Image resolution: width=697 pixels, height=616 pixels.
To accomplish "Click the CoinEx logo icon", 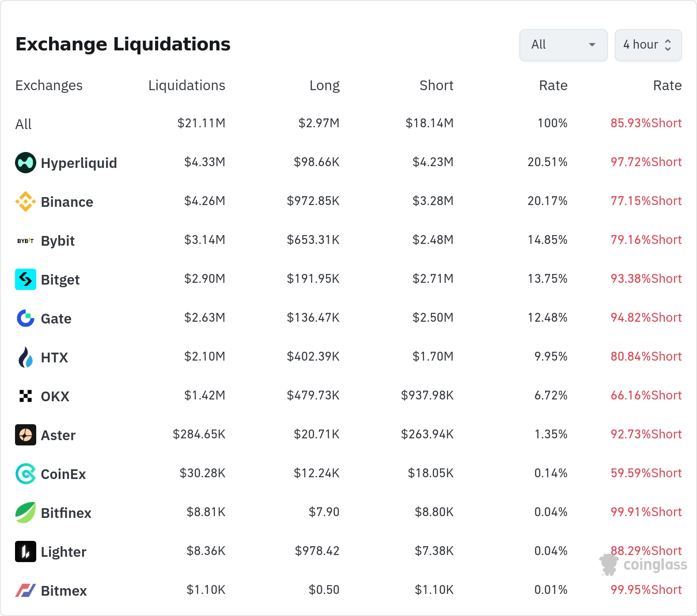I will 26,474.
